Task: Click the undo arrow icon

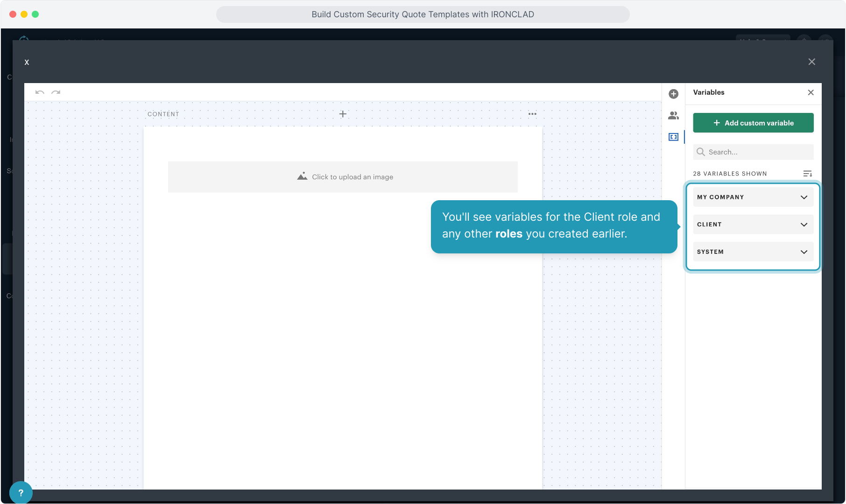Action: [40, 92]
